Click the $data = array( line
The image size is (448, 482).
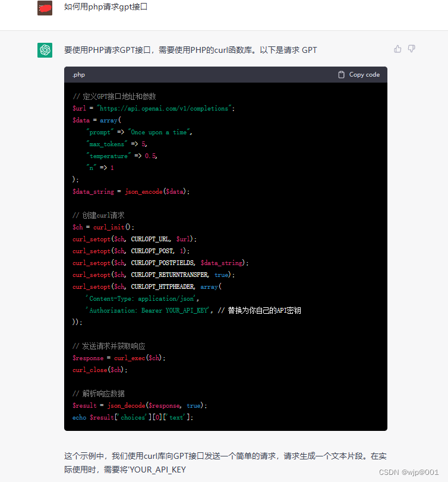(x=97, y=120)
